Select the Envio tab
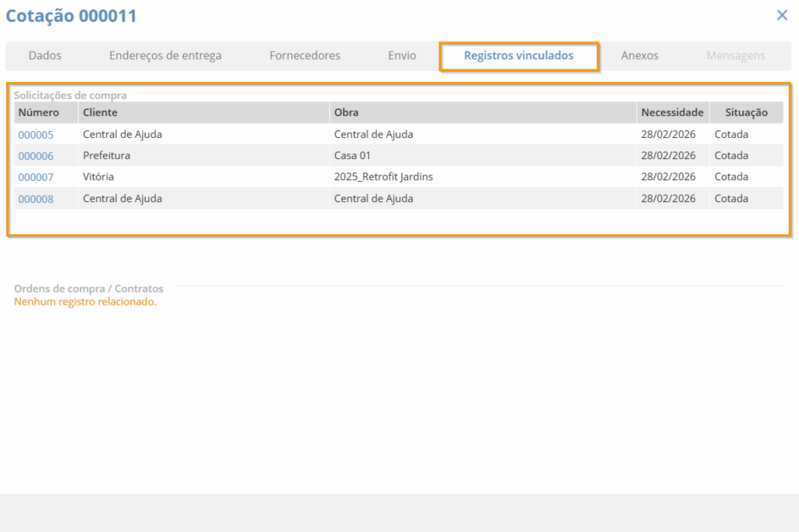This screenshot has height=532, width=799. click(x=402, y=56)
